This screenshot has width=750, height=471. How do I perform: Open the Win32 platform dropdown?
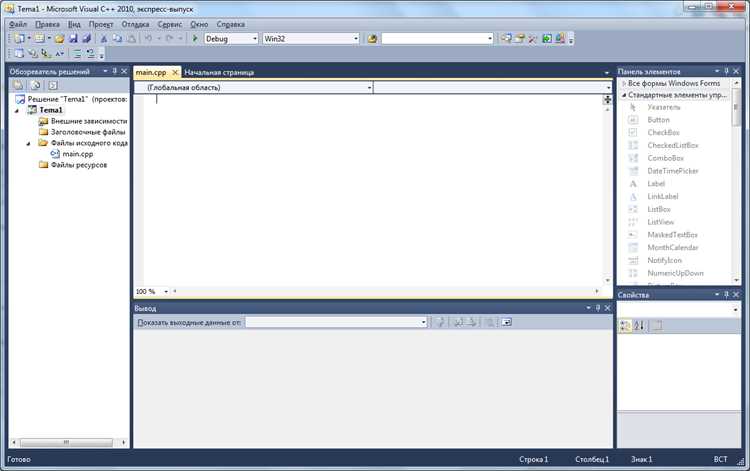pyautogui.click(x=311, y=39)
